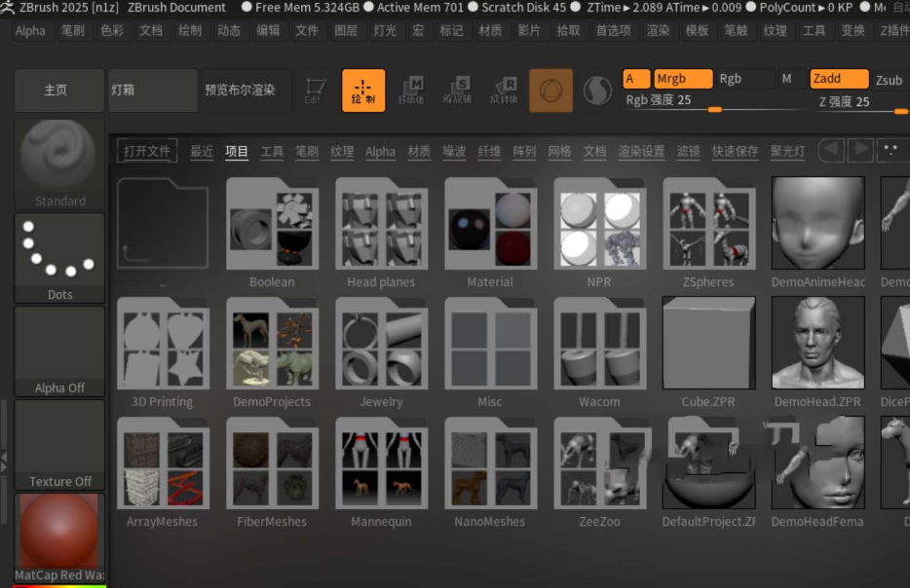Switch to the 快速保存 (QuickSave) tab

[735, 151]
